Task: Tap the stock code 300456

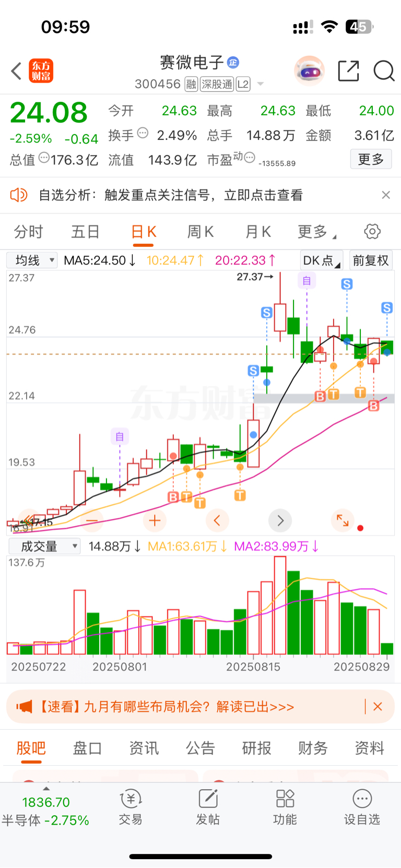Action: 158,84
